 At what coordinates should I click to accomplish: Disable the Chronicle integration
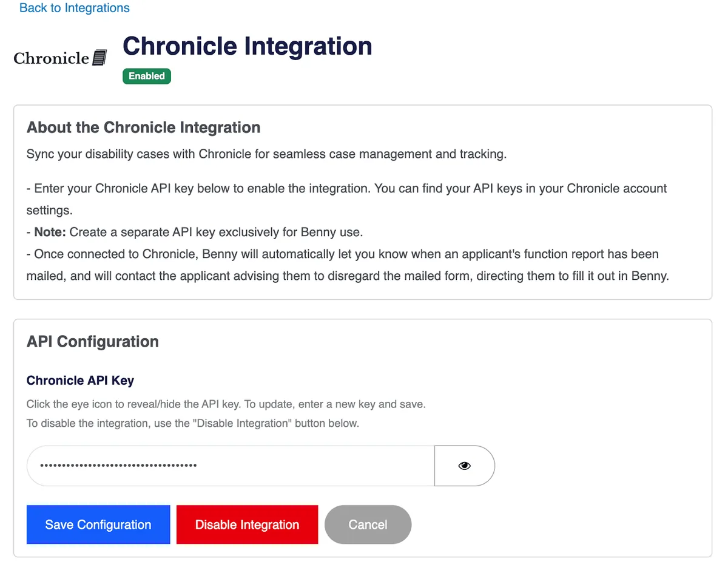point(247,525)
